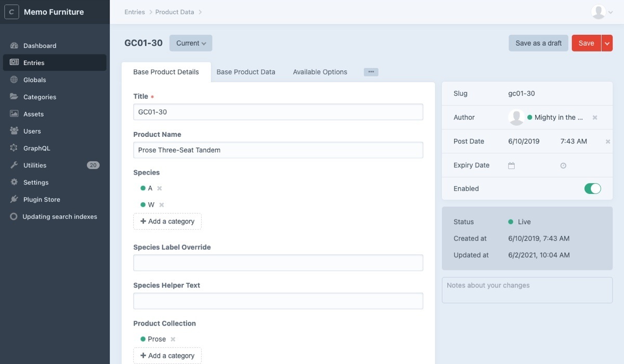Open GraphQL via its sidebar icon
The height and width of the screenshot is (364, 624).
point(14,148)
